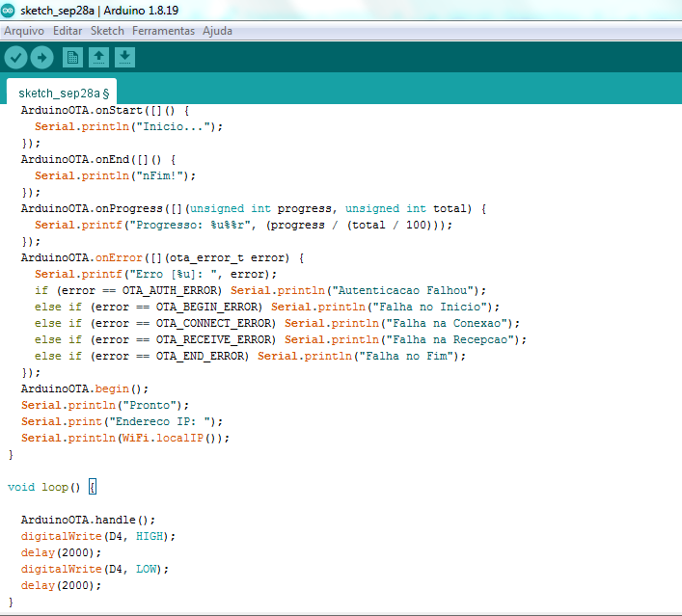Show the Ajuda menu

(217, 31)
